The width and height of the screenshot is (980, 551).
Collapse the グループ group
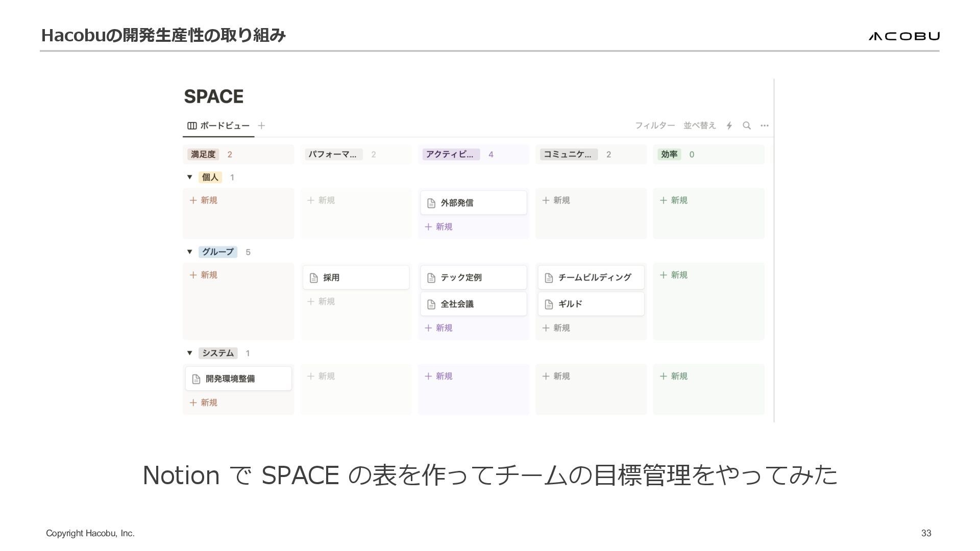click(x=189, y=252)
